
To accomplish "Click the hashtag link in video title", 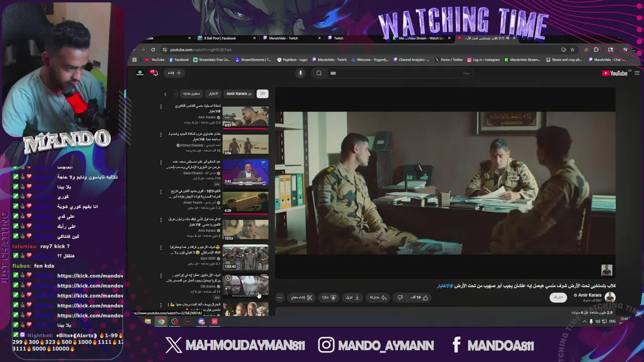I will click(x=445, y=286).
